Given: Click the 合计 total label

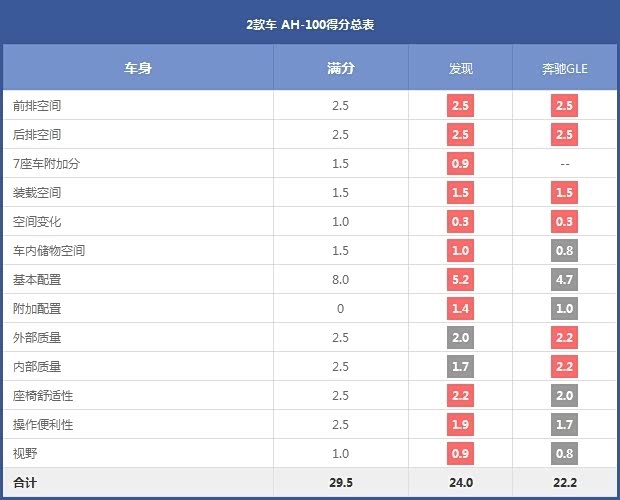Looking at the screenshot, I should [25, 483].
